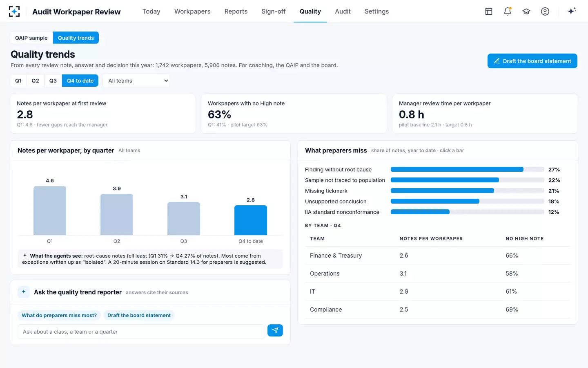
Task: Focus the Ask about a class input field
Action: [x=141, y=332]
